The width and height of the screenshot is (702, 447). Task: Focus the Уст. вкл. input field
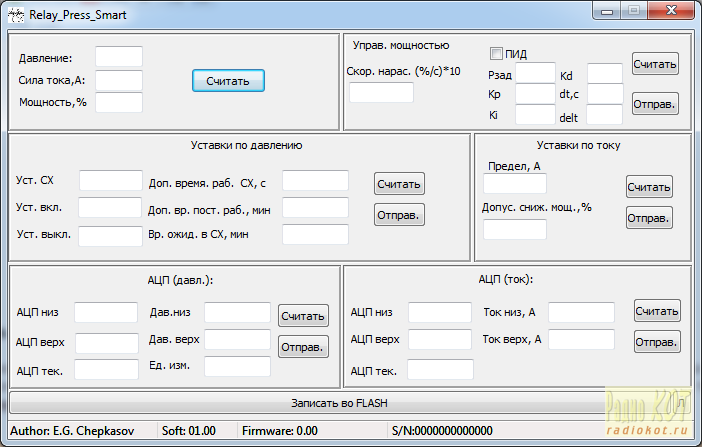(110, 208)
